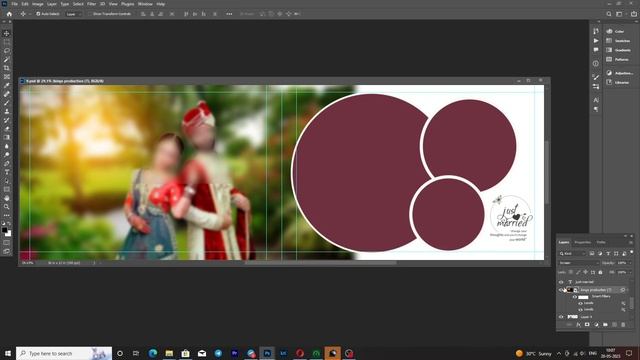
Task: Open the Libraries panel
Action: tap(619, 82)
